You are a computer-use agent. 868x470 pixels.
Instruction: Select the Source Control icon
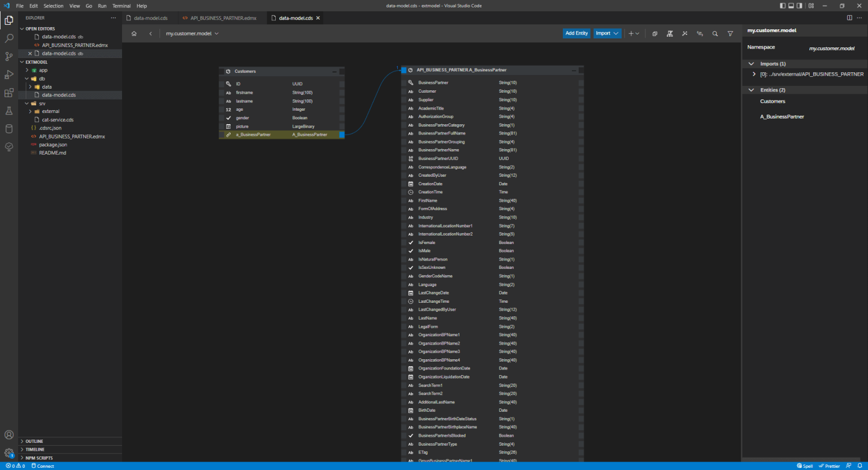tap(8, 56)
